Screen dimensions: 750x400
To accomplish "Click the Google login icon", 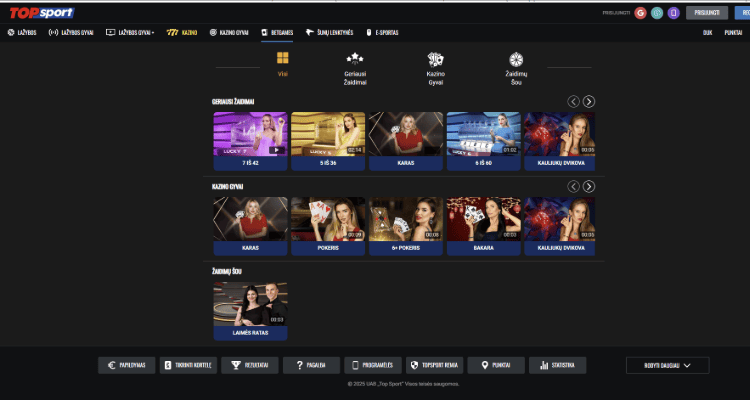I will tap(640, 13).
